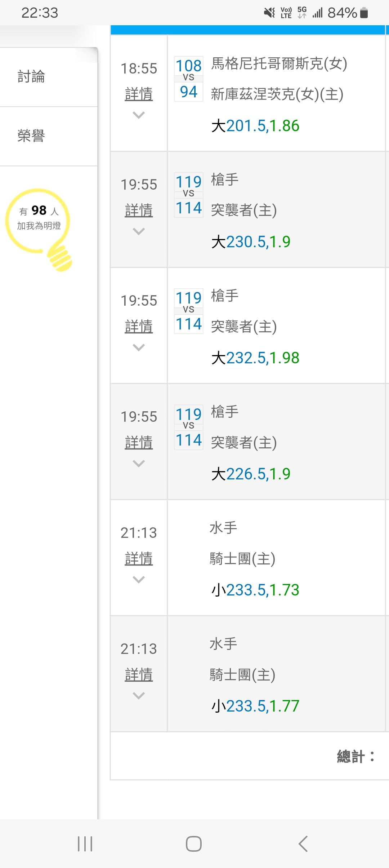Viewport: 389px width, 868px height.
Task: Tap the 馬格尼托哥爾斯克(女) team name
Action: 279,64
